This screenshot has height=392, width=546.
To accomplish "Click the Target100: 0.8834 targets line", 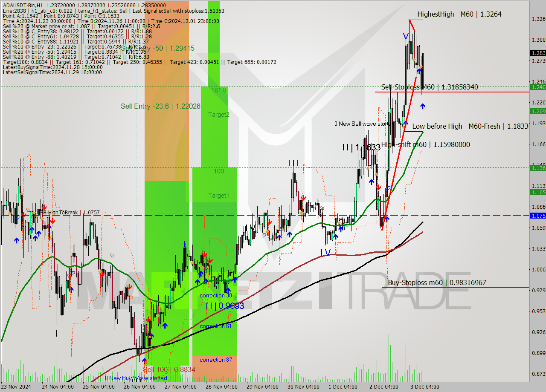I will [x=139, y=62].
